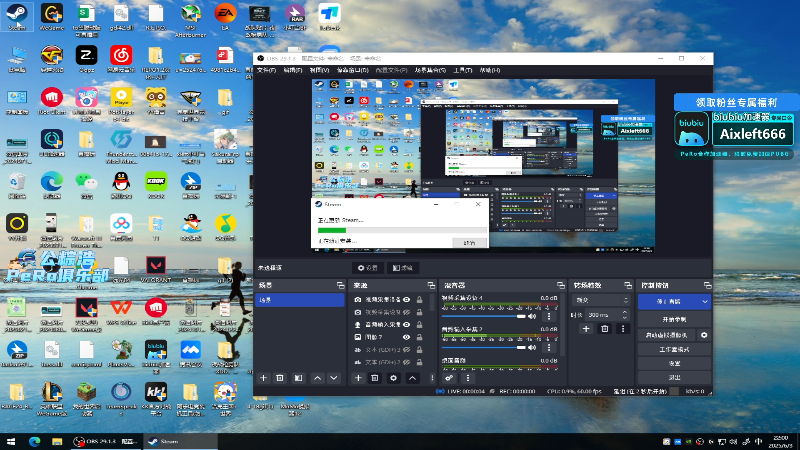Mute the second mixer channel speaker icon
Screen dimensions: 800x450
point(532,347)
